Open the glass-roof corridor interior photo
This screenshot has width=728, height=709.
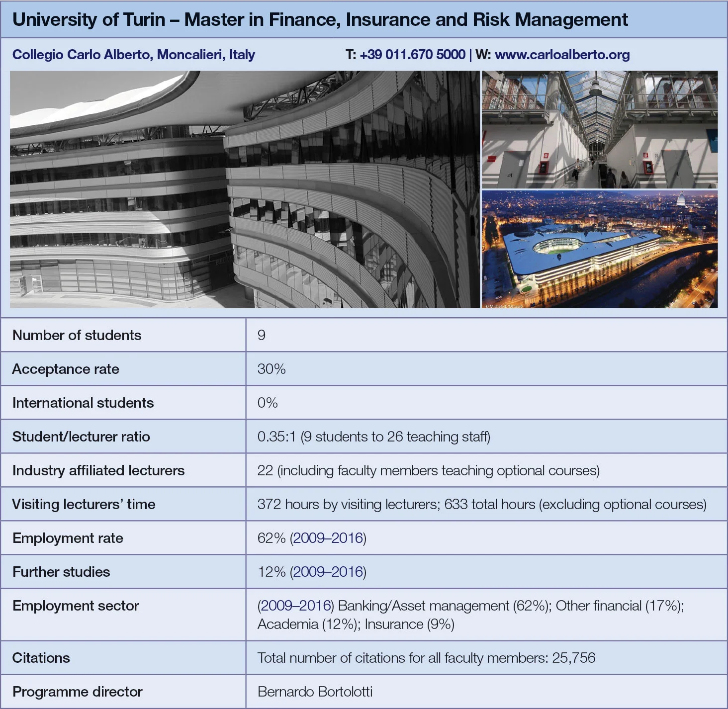click(599, 129)
